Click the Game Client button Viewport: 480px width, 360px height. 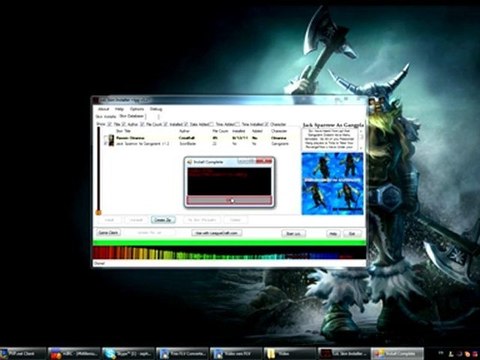108,233
